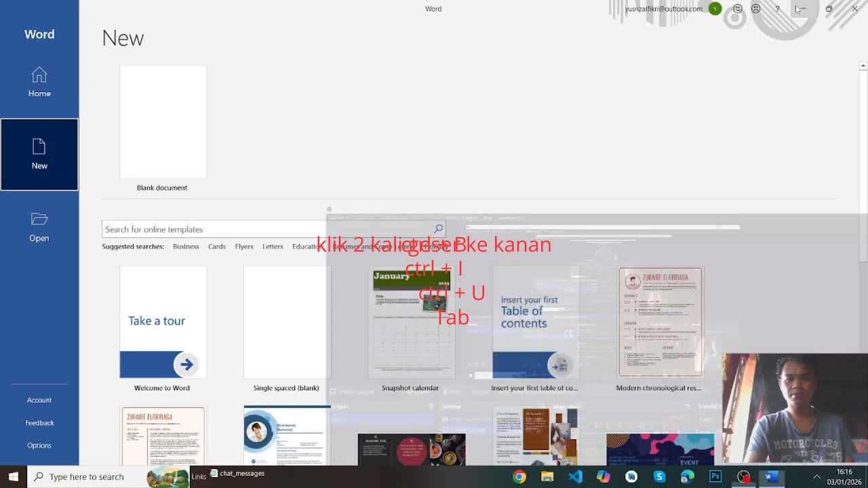The image size is (868, 488).
Task: Click the template list scrollbar up arrow
Action: 863,66
